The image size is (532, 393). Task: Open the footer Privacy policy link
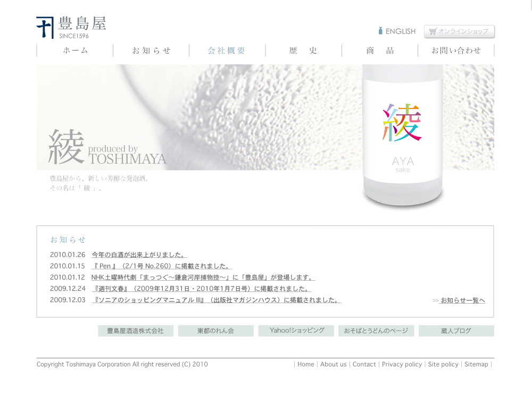pyautogui.click(x=402, y=364)
